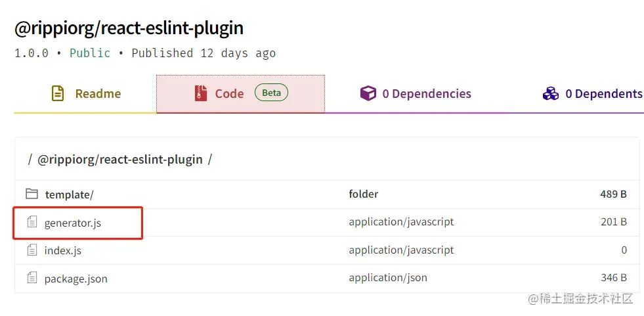Show the 0 Dependents tab
Viewport: 644px width, 316px height.
(x=603, y=94)
